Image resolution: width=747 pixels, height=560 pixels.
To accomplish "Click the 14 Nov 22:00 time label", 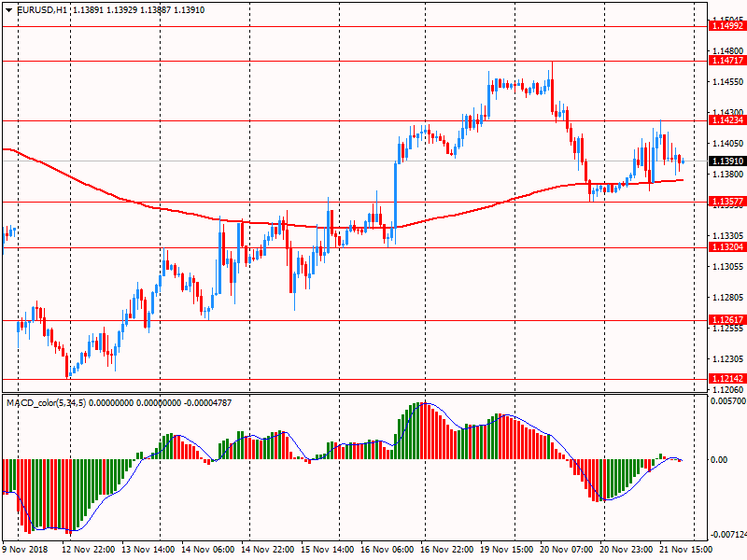I will click(x=267, y=549).
